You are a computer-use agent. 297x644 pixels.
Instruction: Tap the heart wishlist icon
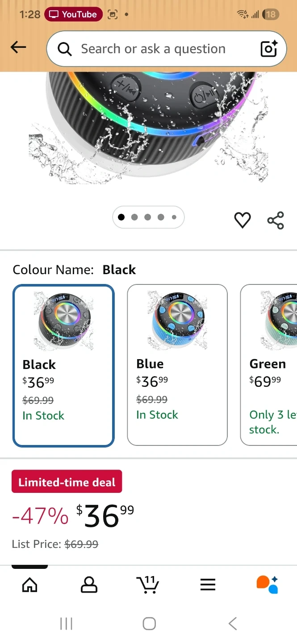point(243,220)
